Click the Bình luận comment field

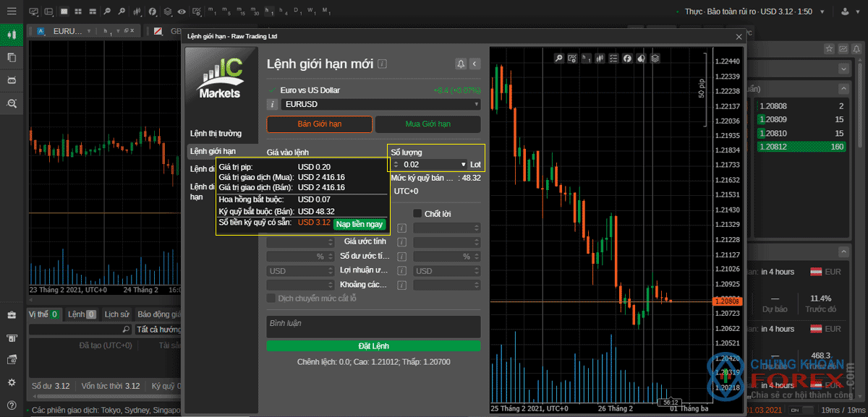[373, 326]
